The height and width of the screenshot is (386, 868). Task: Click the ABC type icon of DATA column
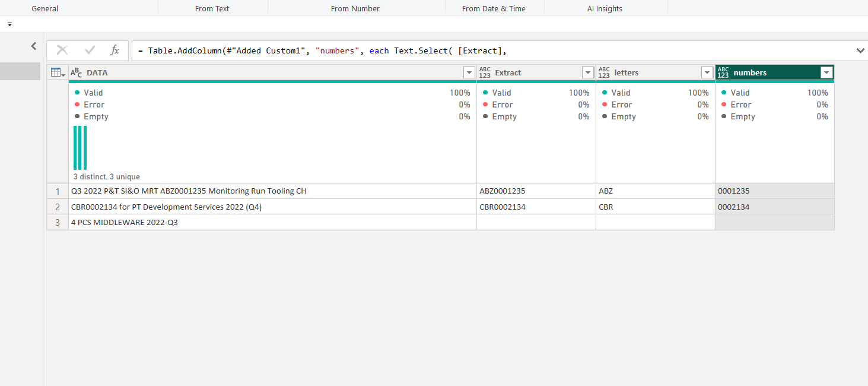coord(77,72)
